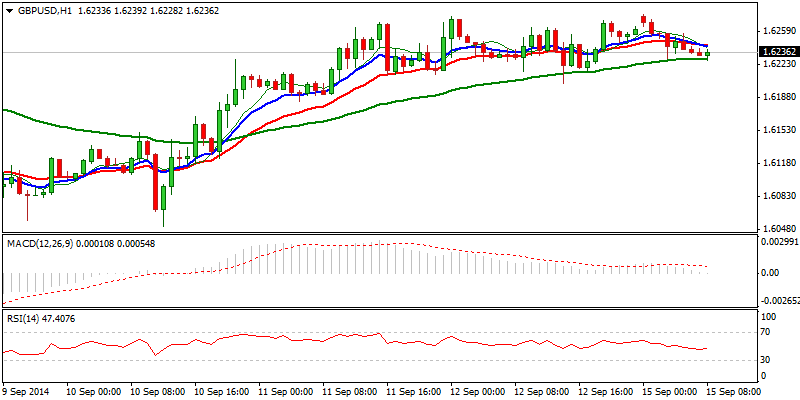Select the GBPUSD,H1 chart title text
Viewport: 800px width, 400px height.
44,11
